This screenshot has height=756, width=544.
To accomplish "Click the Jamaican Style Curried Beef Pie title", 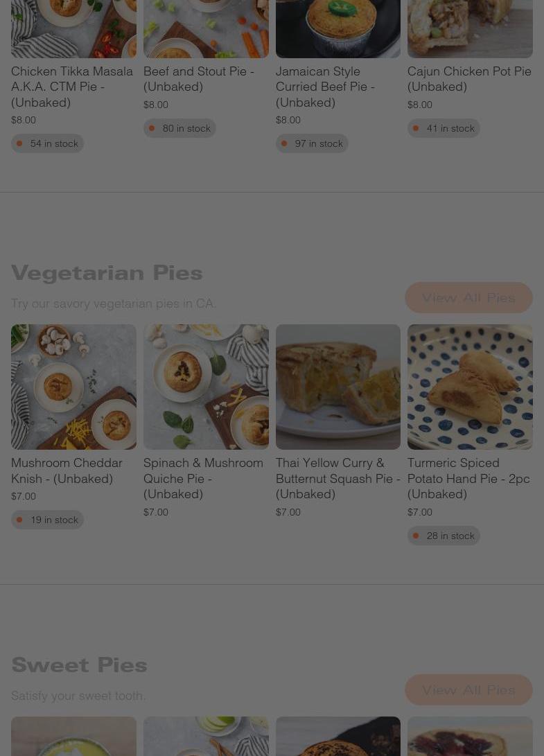I will point(325,86).
